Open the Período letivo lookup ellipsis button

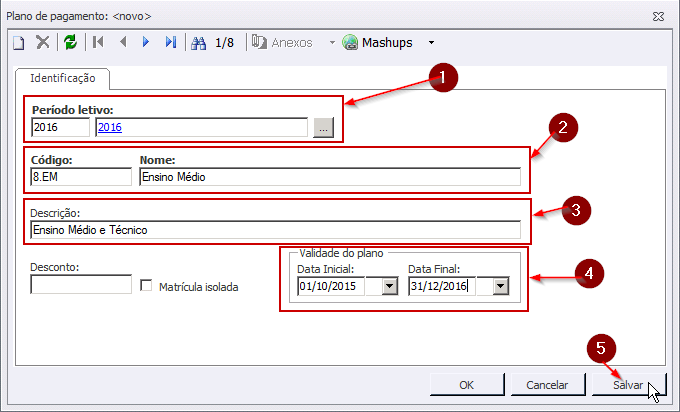(x=321, y=127)
